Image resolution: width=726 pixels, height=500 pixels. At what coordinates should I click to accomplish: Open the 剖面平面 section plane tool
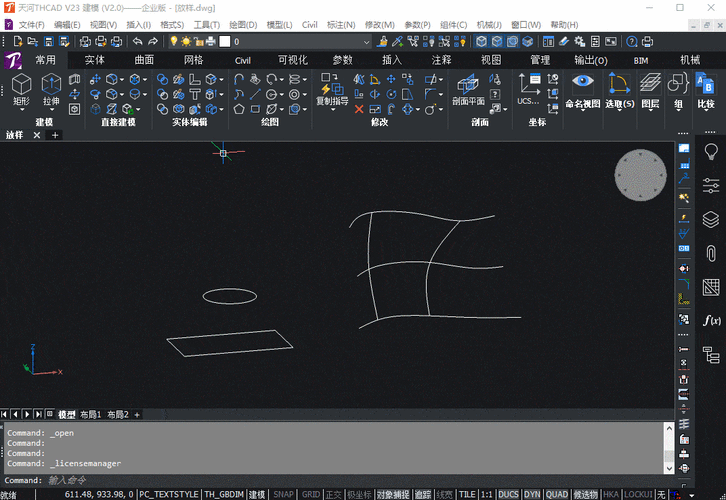(x=468, y=88)
